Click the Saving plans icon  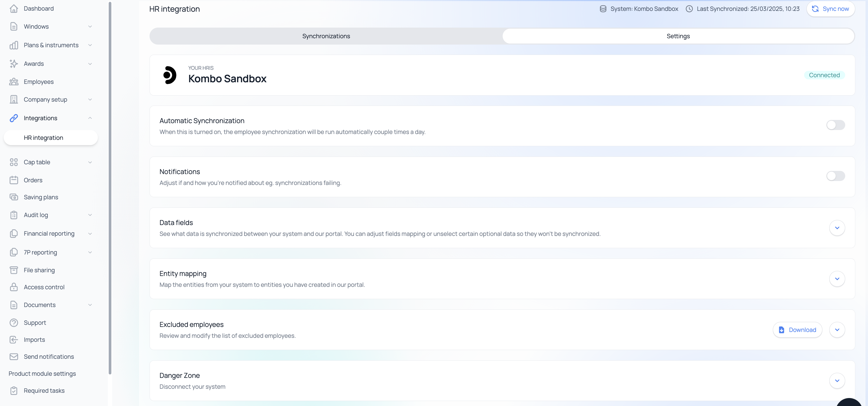click(14, 197)
